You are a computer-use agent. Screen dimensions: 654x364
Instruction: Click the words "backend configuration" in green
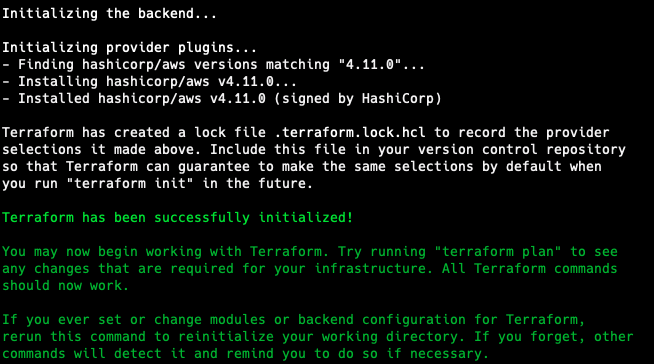pyautogui.click(x=382, y=320)
